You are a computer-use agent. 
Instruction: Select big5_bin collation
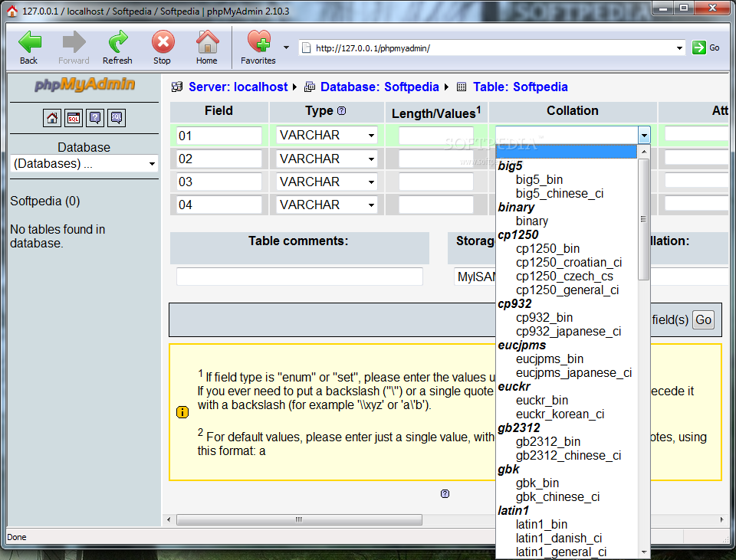click(539, 179)
